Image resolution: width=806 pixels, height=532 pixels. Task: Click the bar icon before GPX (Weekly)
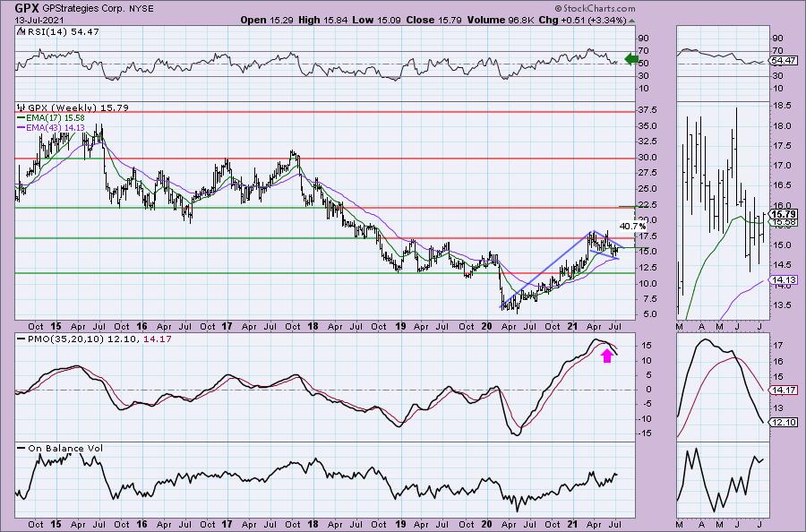pyautogui.click(x=21, y=107)
